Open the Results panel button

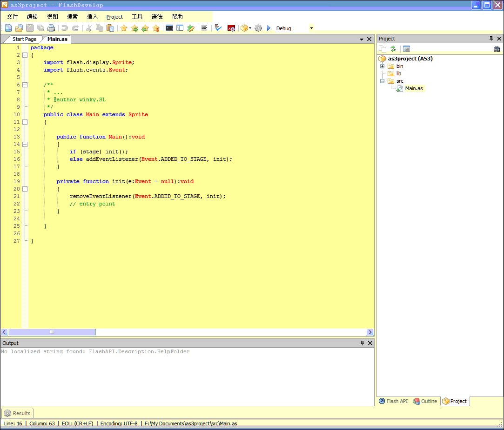[x=17, y=413]
